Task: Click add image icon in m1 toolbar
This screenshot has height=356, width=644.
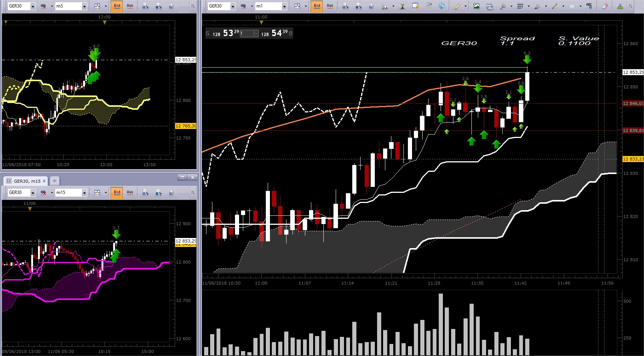Action: [476, 6]
